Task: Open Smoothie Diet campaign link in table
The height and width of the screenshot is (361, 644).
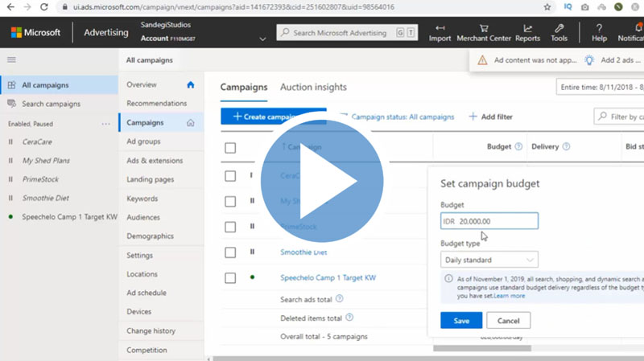Action: (303, 252)
